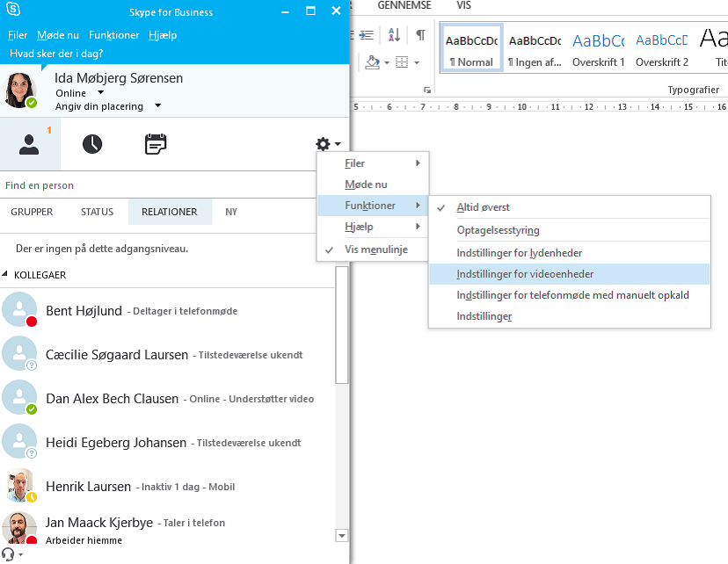Screen dimensions: 728x564
Task: Click the settings gear icon
Action: click(x=324, y=144)
